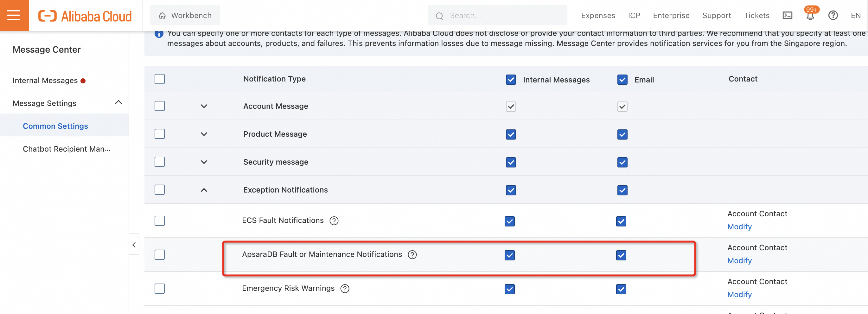Click the Internal Messages checkbox in the Account Message row
Image resolution: width=868 pixels, height=314 pixels.
click(x=511, y=107)
